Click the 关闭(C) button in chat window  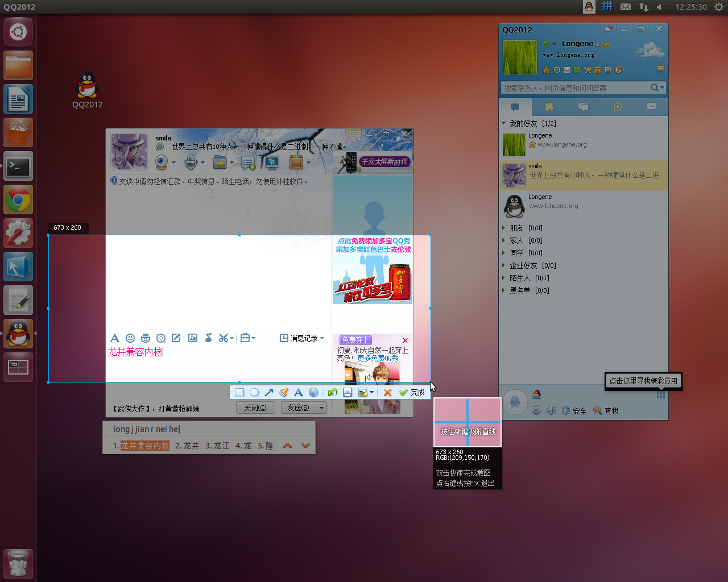[x=255, y=408]
